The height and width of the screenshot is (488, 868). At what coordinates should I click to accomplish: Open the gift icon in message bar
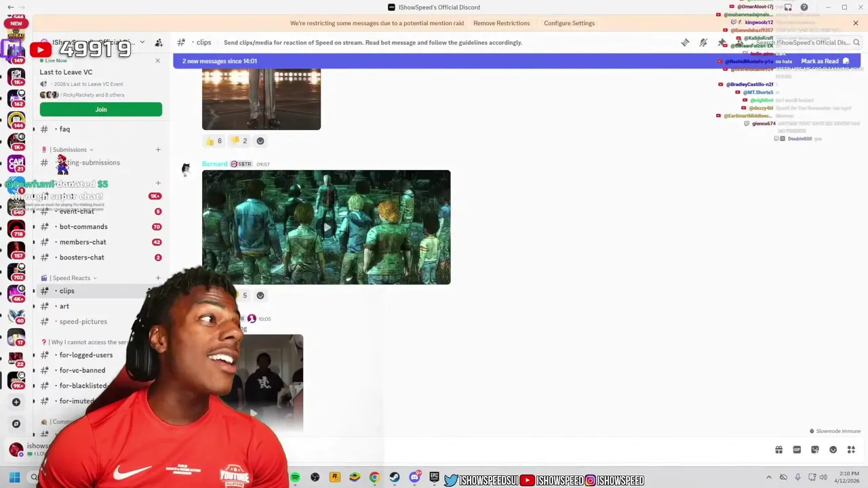(x=779, y=449)
